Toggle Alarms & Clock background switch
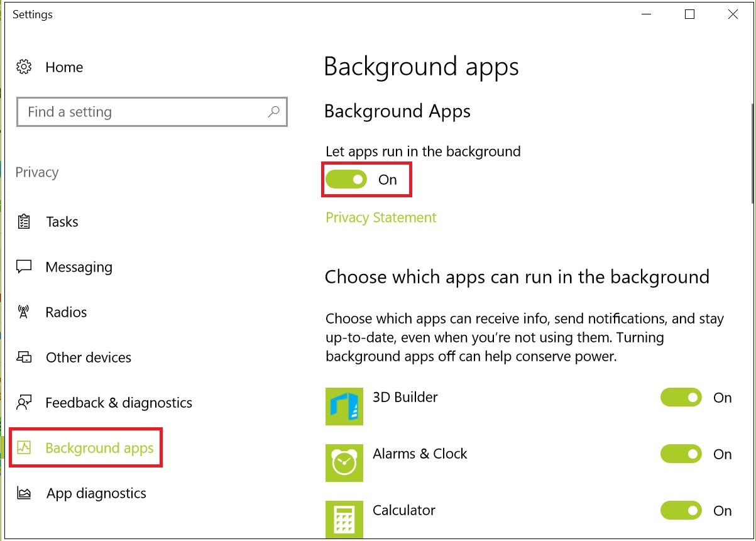This screenshot has width=756, height=541. (681, 454)
